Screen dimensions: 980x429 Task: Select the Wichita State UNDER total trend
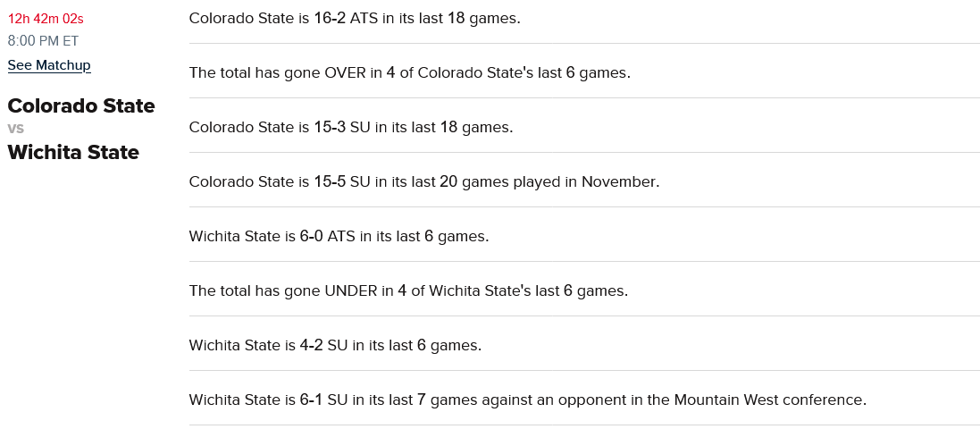click(408, 290)
